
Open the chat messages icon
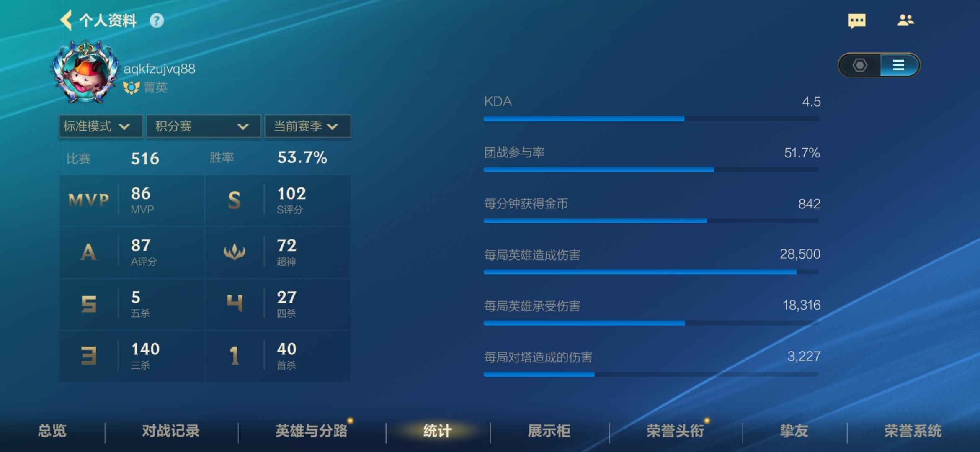856,21
